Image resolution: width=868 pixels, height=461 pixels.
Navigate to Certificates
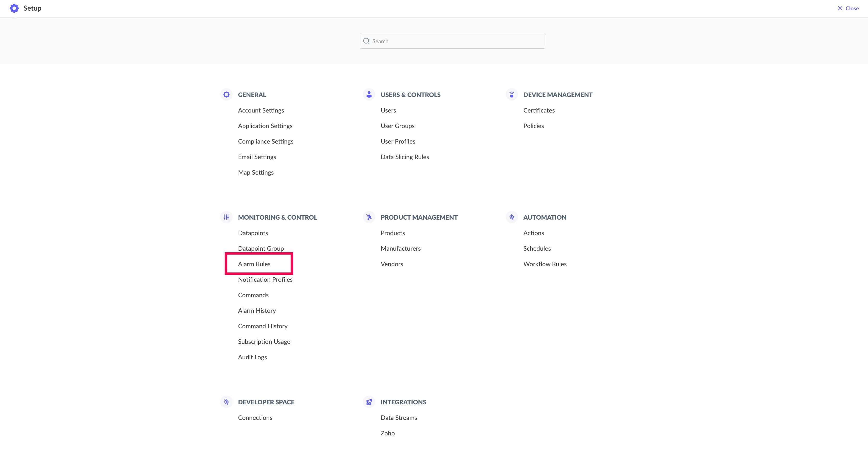pos(539,110)
